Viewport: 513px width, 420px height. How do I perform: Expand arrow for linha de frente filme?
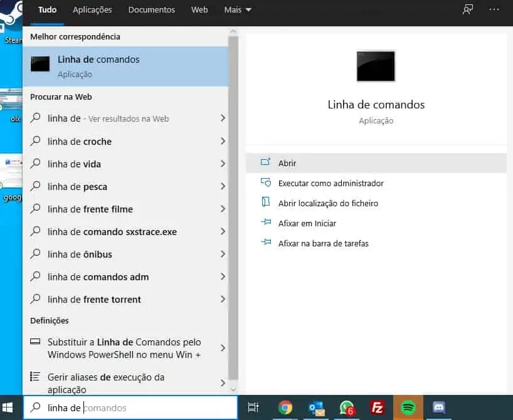click(x=223, y=209)
